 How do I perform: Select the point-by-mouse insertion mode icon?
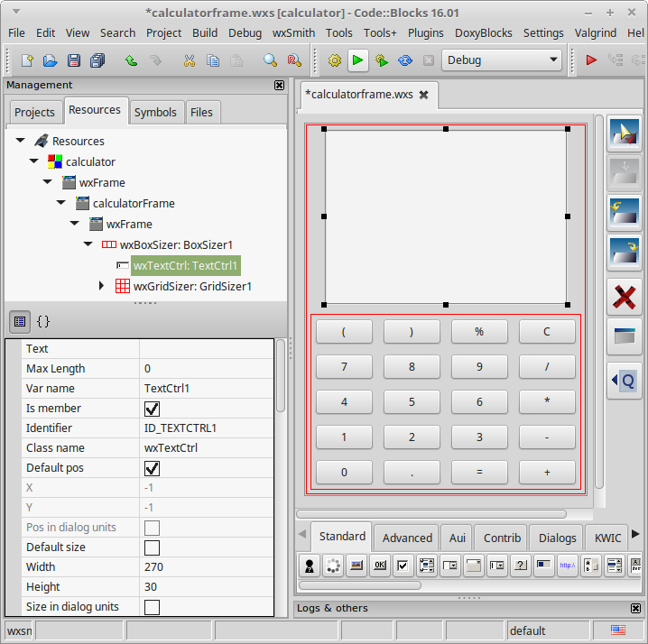625,133
